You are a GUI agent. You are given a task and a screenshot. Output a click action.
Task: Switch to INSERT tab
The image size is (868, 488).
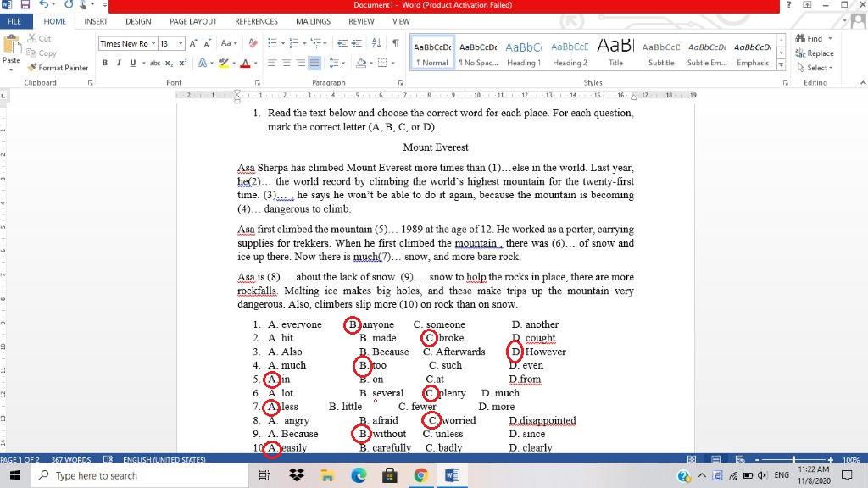tap(96, 21)
